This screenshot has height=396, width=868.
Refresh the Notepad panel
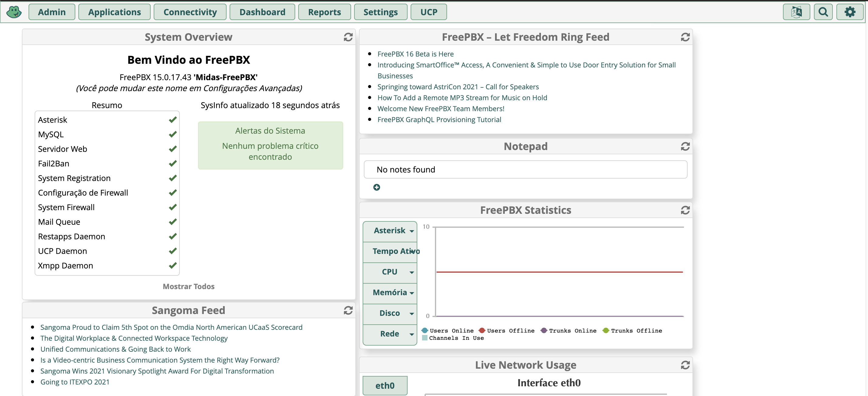(x=685, y=146)
